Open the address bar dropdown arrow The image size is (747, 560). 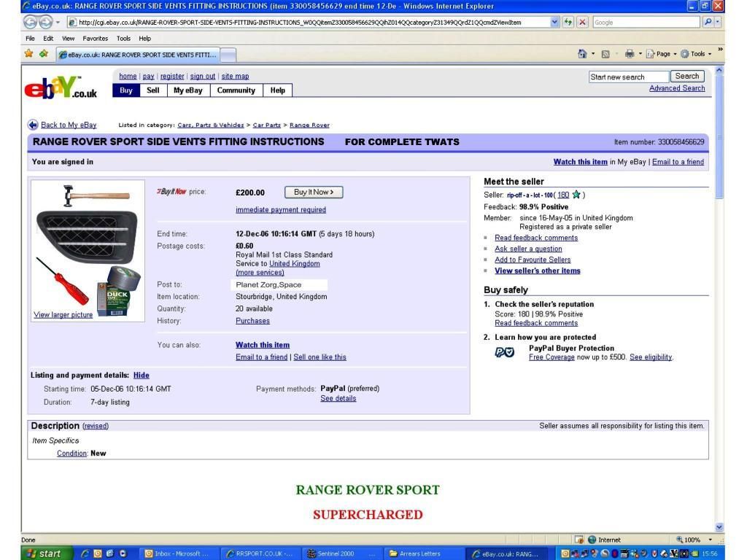554,22
